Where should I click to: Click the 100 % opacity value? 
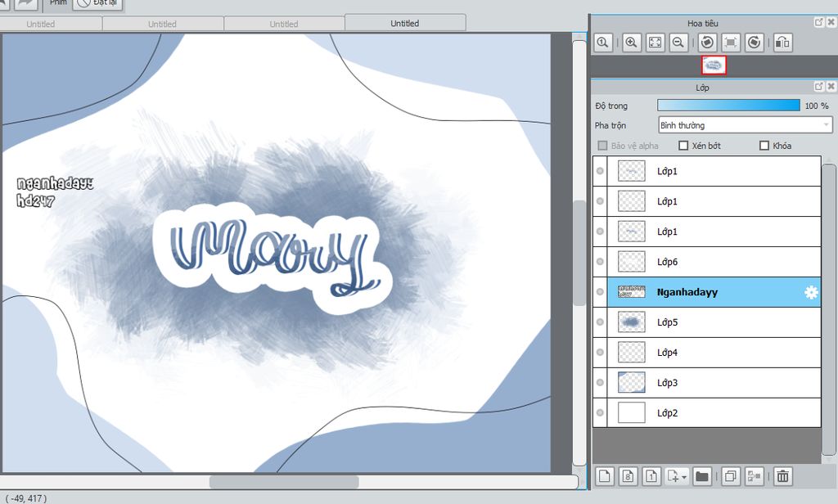tap(817, 106)
